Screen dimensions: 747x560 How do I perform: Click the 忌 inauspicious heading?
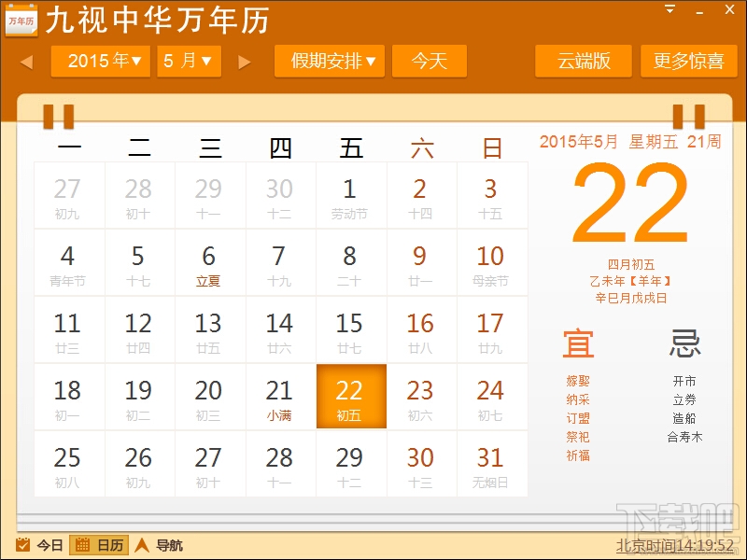[684, 343]
